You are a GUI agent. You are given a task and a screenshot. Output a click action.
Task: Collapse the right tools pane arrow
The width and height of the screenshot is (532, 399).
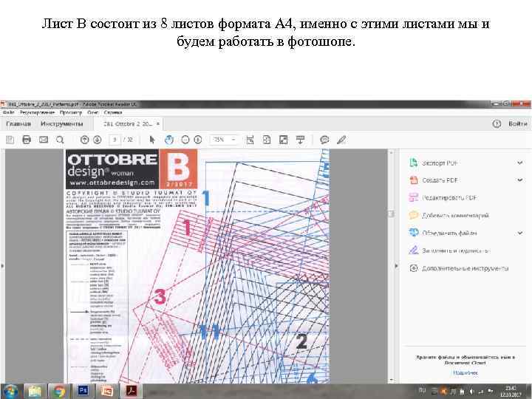pos(396,266)
